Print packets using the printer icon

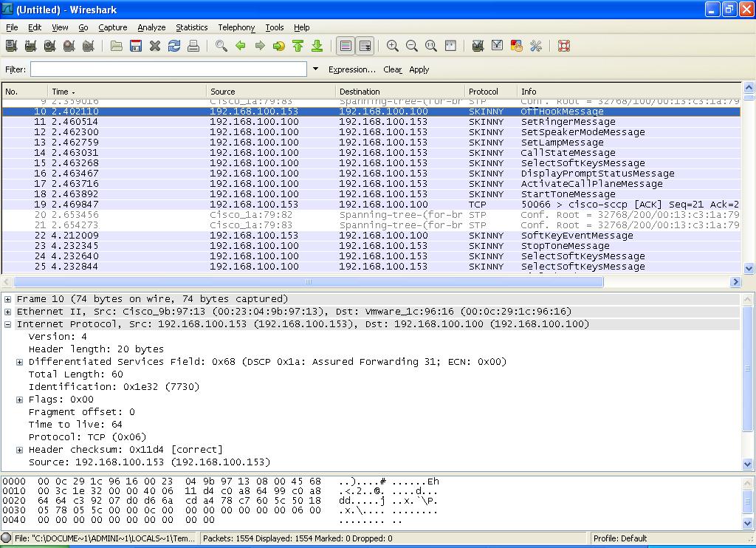(193, 46)
